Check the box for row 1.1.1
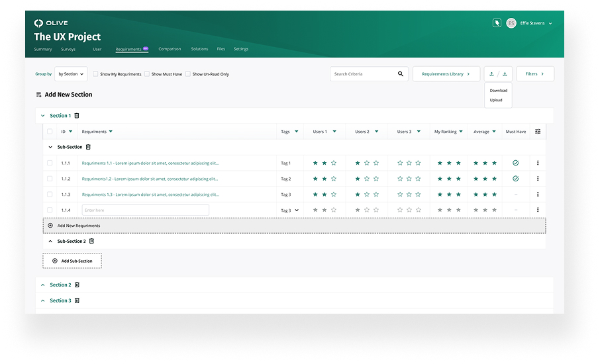Viewport: 600px width, 364px height. tap(50, 163)
